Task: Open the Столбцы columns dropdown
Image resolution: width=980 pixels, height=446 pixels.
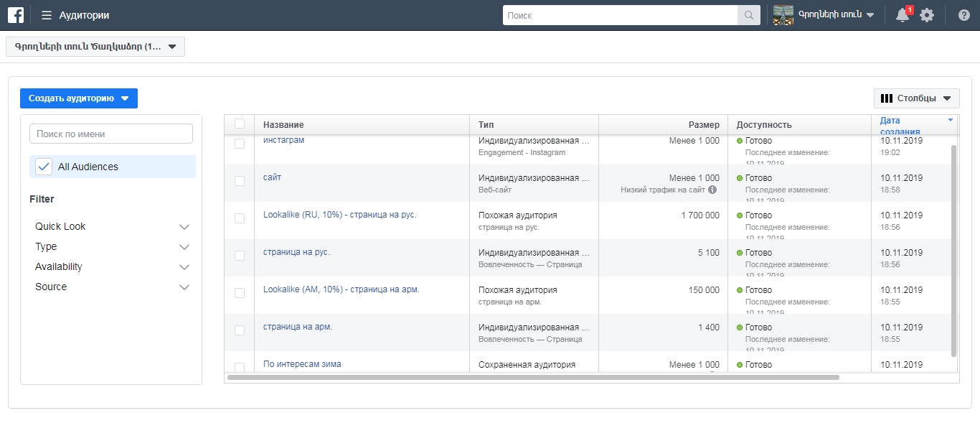Action: pyautogui.click(x=916, y=98)
